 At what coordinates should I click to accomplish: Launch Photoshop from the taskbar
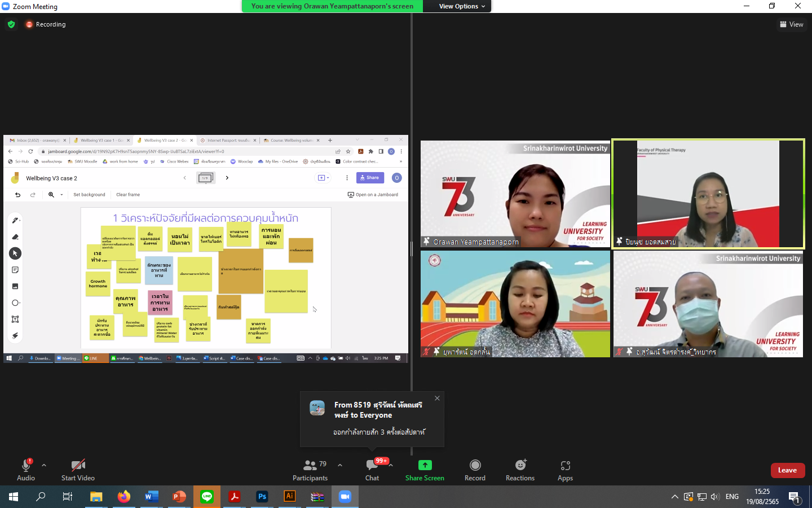(262, 497)
